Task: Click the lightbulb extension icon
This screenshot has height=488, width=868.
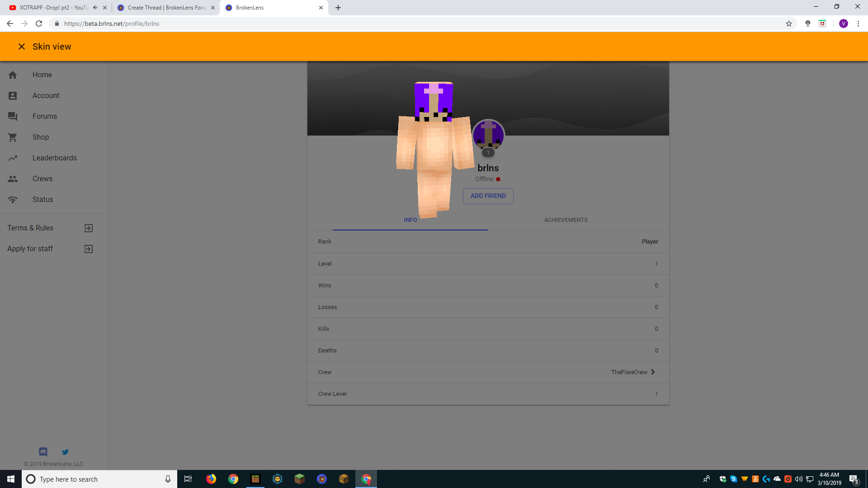Action: click(x=808, y=23)
